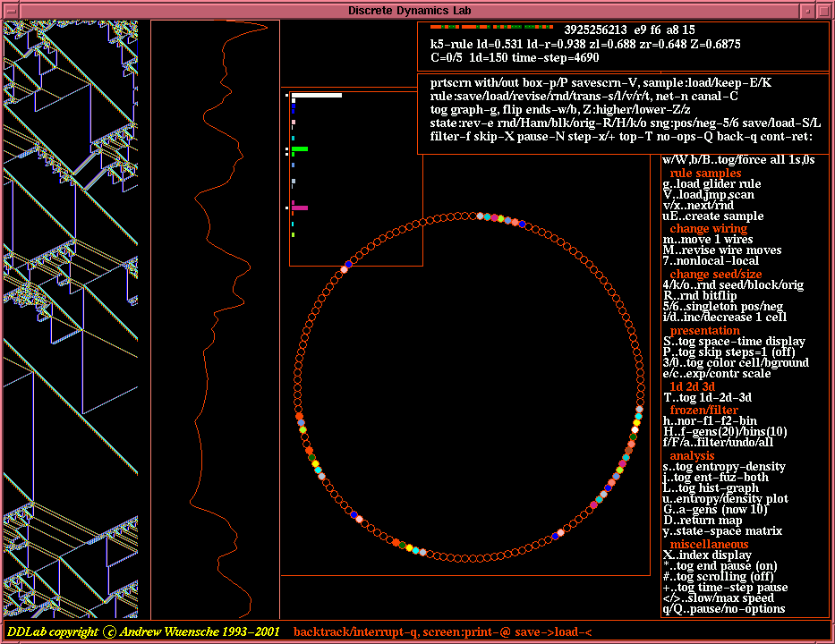Click 'tog graph-g, flip ends-w/b' prompt line
Screen dimensions: 835x644
[x=560, y=110]
